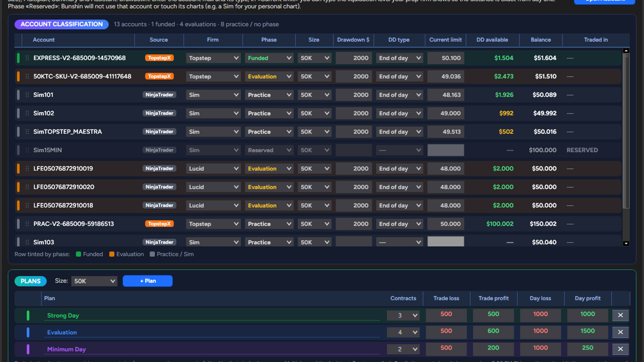Select the drag handle beside SimTOPSTEP_MAESTRA
The width and height of the screenshot is (644, 362).
point(27,132)
